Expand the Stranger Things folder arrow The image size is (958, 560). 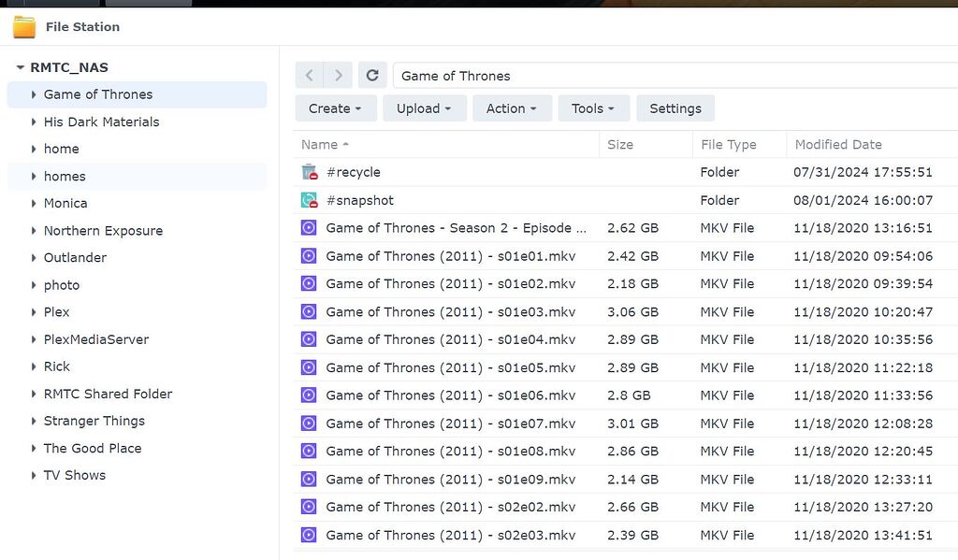tap(34, 421)
